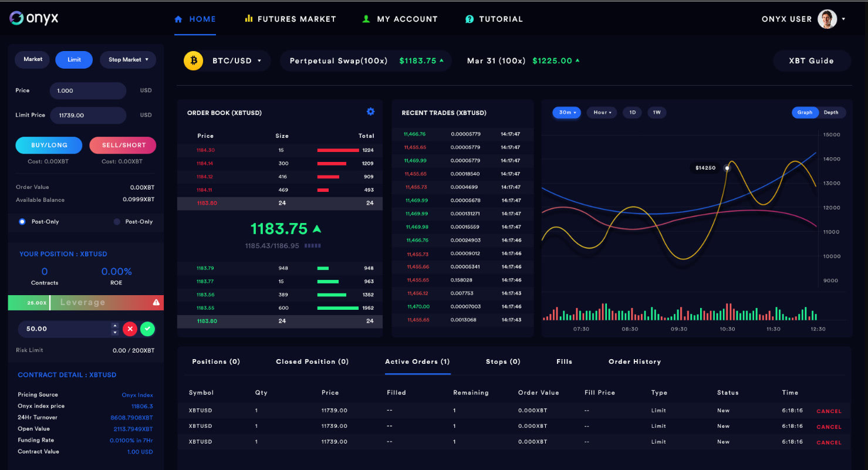Switch to the Closed Position tab
This screenshot has height=470, width=868.
tap(312, 361)
